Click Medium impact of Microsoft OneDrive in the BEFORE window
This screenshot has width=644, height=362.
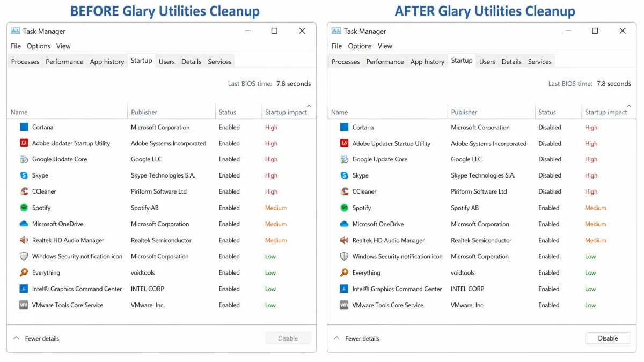276,224
